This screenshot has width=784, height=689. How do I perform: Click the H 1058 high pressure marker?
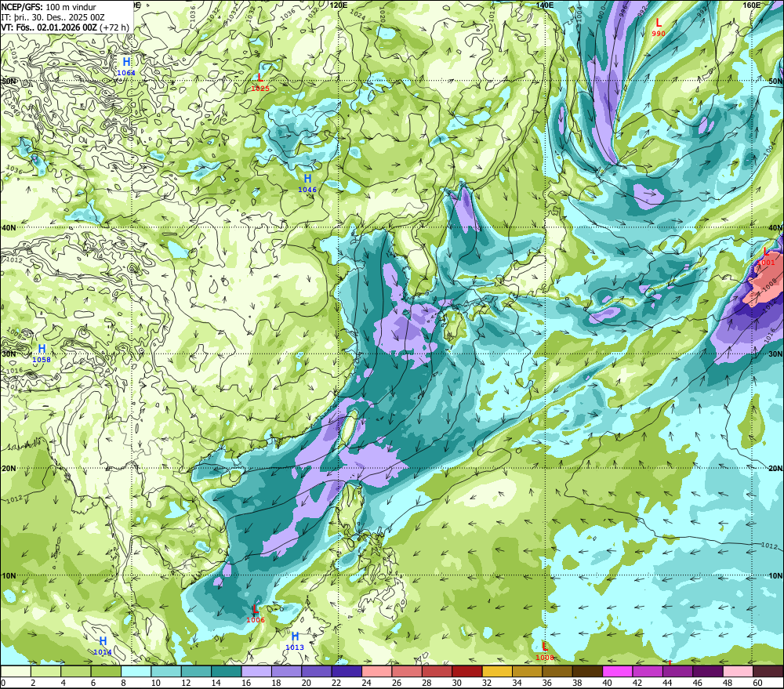point(42,353)
